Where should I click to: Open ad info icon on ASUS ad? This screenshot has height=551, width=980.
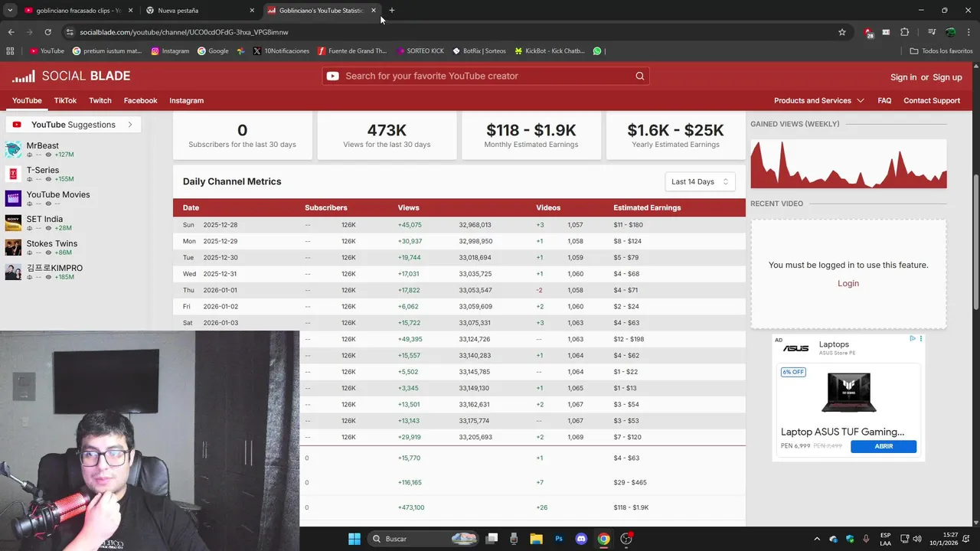click(913, 338)
